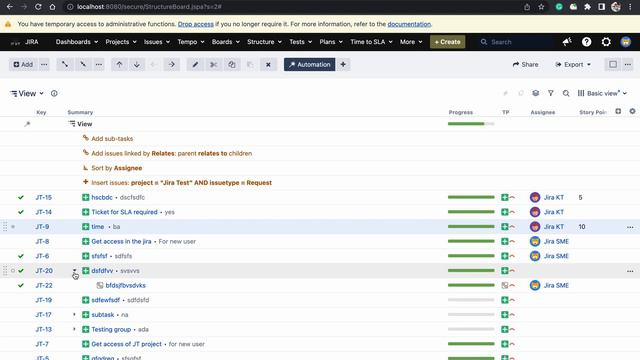This screenshot has width=640, height=360.
Task: Click the Progress column header
Action: (x=460, y=112)
